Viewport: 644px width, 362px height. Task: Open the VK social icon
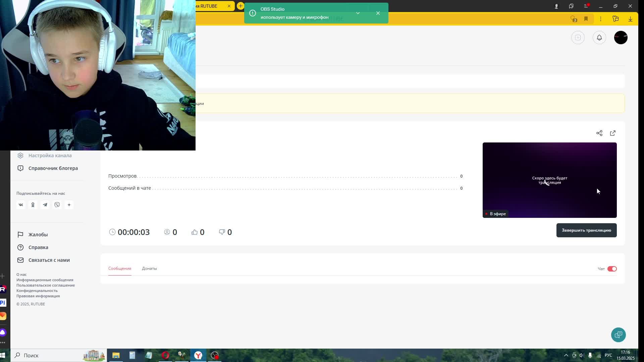click(x=21, y=205)
